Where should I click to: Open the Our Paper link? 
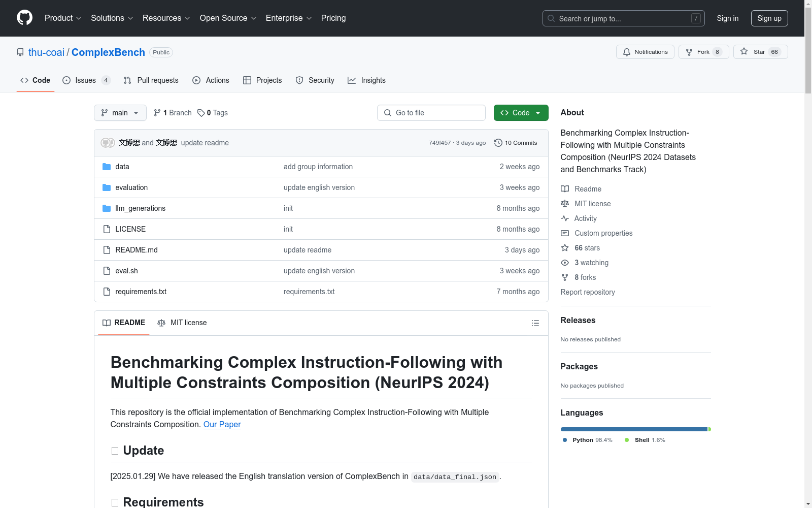point(222,424)
